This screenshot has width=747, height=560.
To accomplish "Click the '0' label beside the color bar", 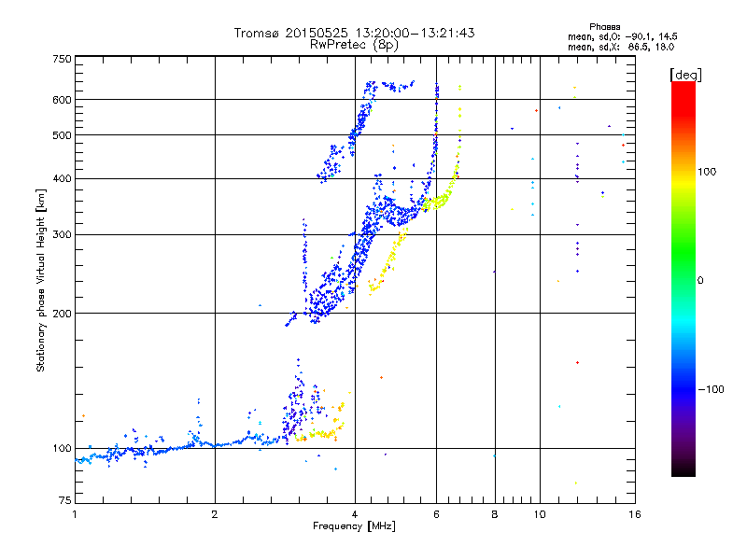I will click(x=700, y=280).
